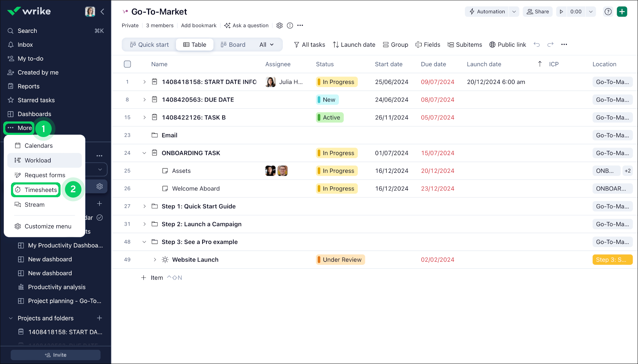Click the undo arrow in toolbar
The width and height of the screenshot is (638, 364).
coord(537,45)
